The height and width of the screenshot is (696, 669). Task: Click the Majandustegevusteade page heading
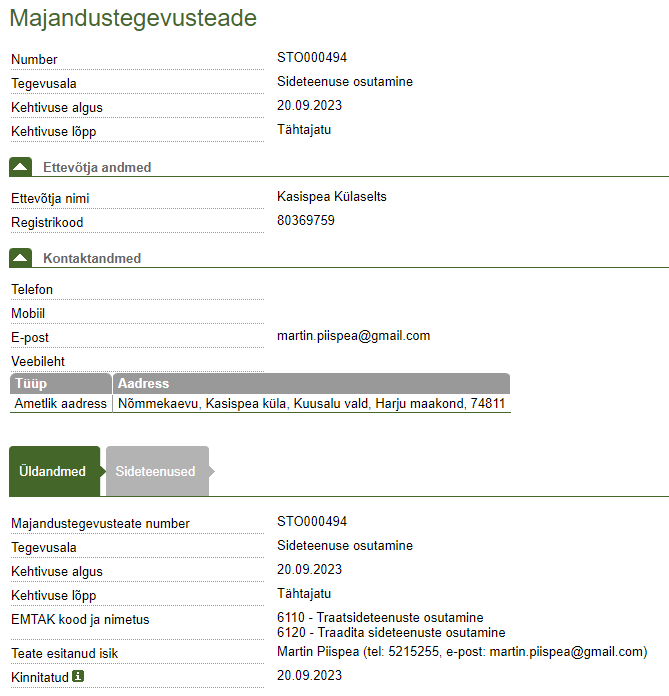[133, 18]
